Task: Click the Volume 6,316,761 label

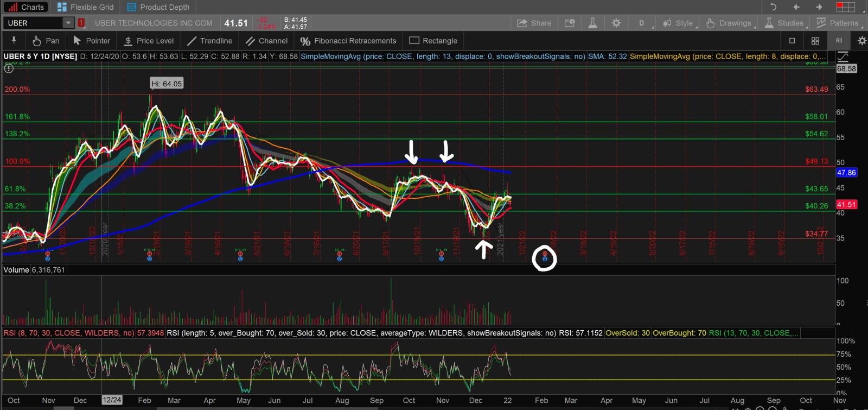Action: [34, 270]
